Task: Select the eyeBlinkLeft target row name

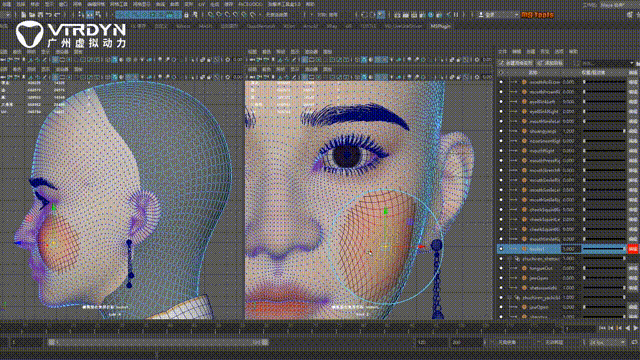Action: coord(542,102)
